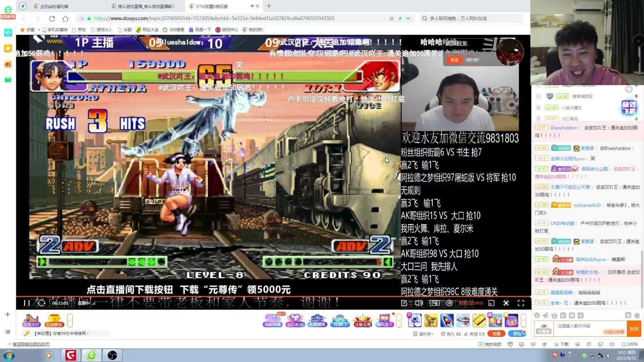Mute the GTW街霸6锦标赛 tab audio
Image resolution: width=644 pixels, height=362 pixels.
(x=252, y=6)
